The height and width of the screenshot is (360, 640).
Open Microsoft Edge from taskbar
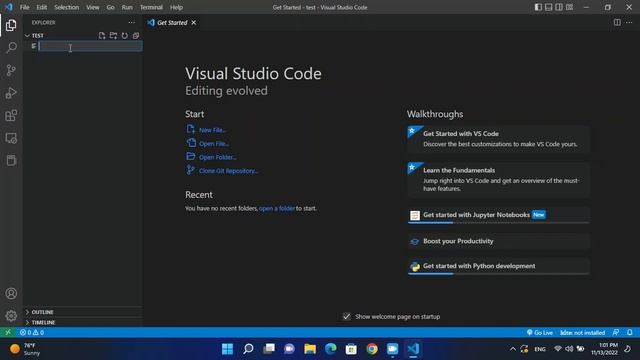[x=331, y=349]
